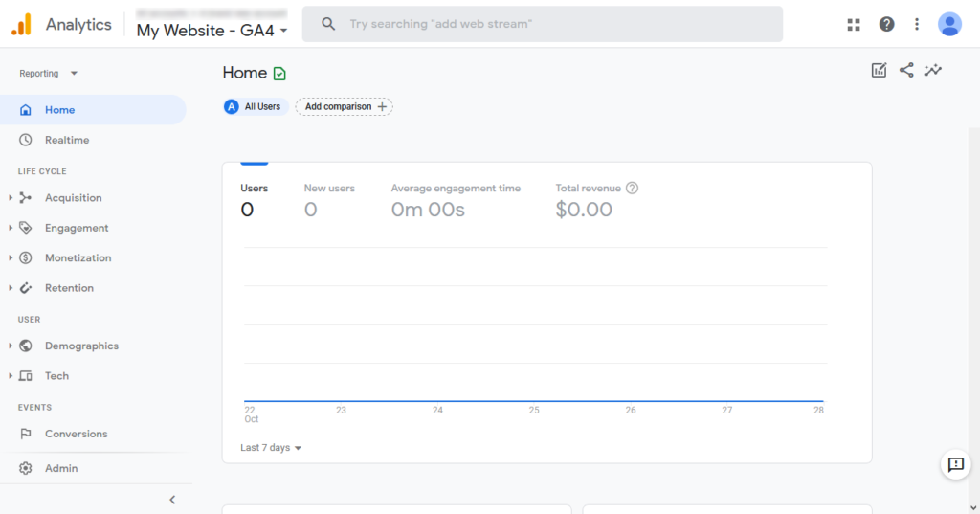Click the feedback icon at bottom right
Image resolution: width=980 pixels, height=514 pixels.
coord(955,464)
